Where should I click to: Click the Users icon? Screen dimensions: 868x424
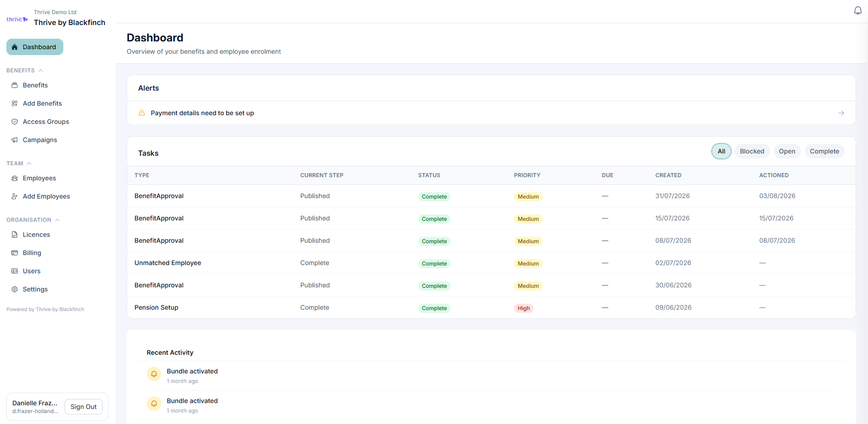pos(15,271)
